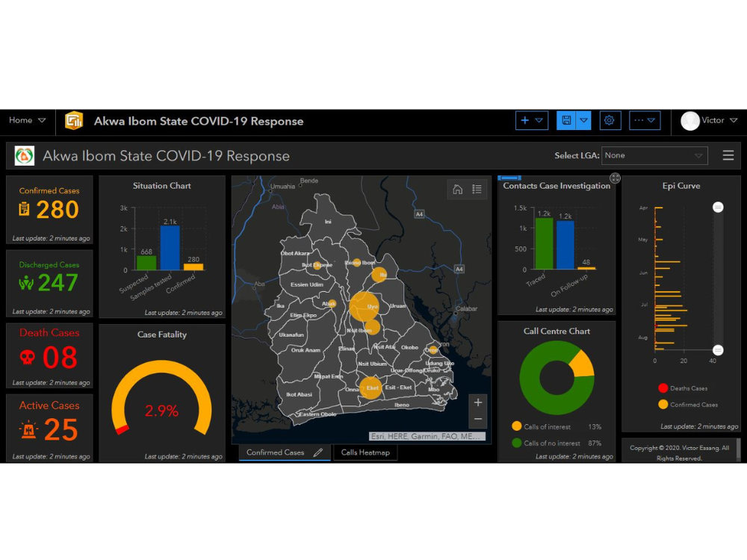Click the 2.9% case fatality gauge value

point(161,411)
